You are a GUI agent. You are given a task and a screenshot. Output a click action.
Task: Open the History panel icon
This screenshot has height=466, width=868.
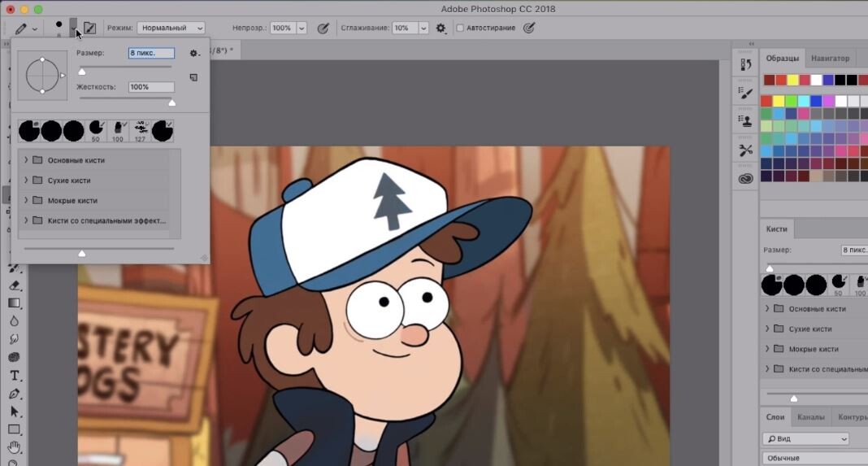tap(745, 64)
